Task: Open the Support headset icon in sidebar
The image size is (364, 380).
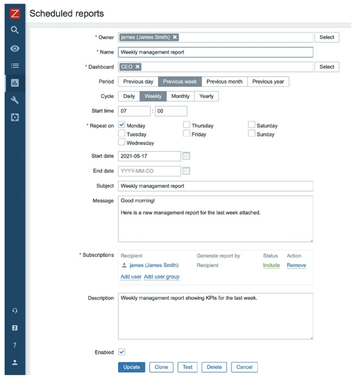Action: click(x=15, y=311)
